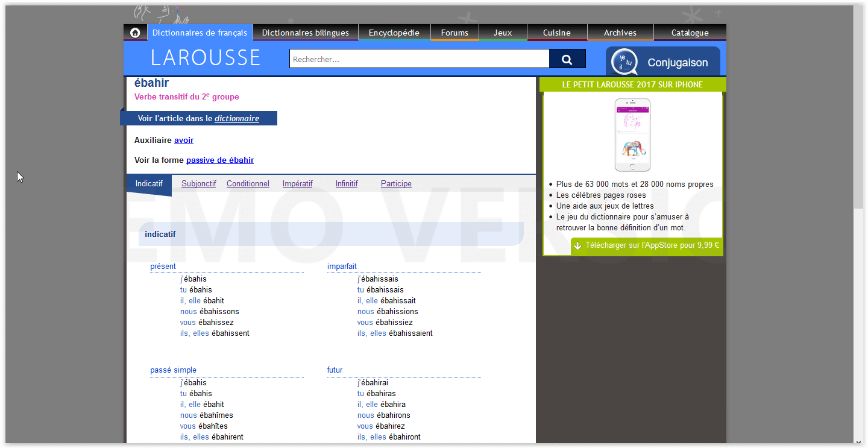The image size is (868, 448).
Task: Go to the Forums section
Action: (454, 33)
